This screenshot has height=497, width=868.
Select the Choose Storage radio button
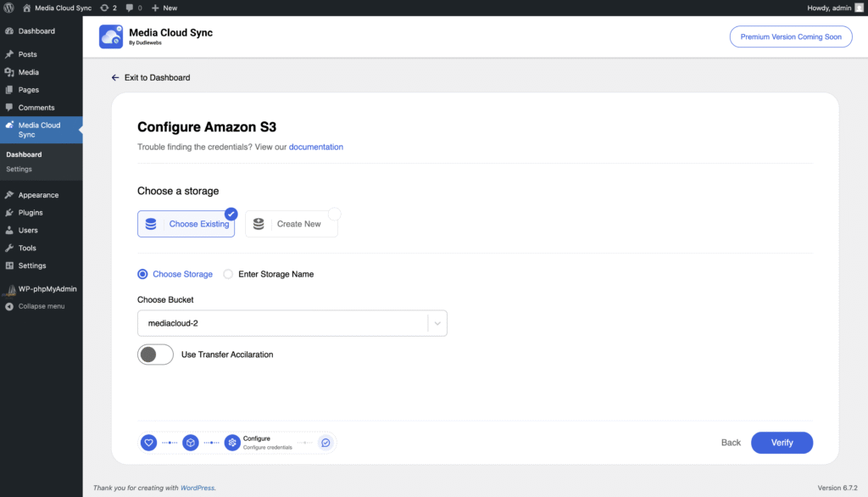tap(142, 274)
